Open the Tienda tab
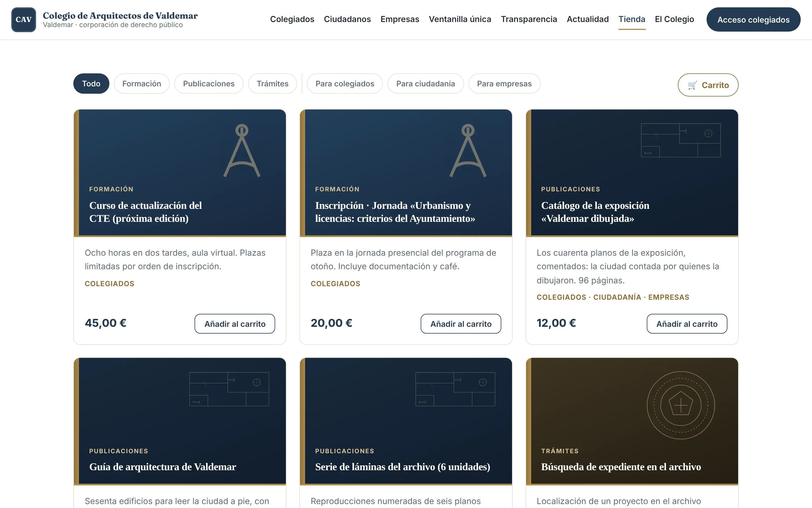This screenshot has height=508, width=812. pyautogui.click(x=632, y=19)
